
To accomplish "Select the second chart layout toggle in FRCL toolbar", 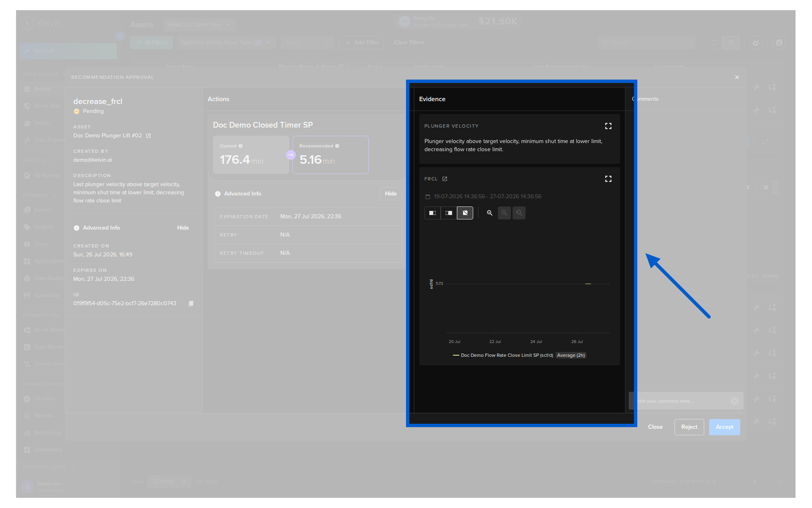I will (449, 213).
